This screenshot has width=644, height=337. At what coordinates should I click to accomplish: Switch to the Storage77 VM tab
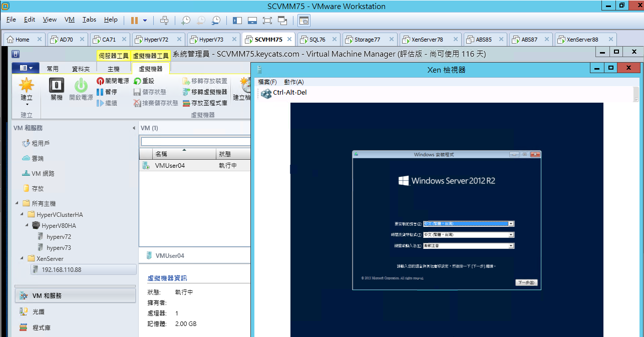pyautogui.click(x=367, y=40)
